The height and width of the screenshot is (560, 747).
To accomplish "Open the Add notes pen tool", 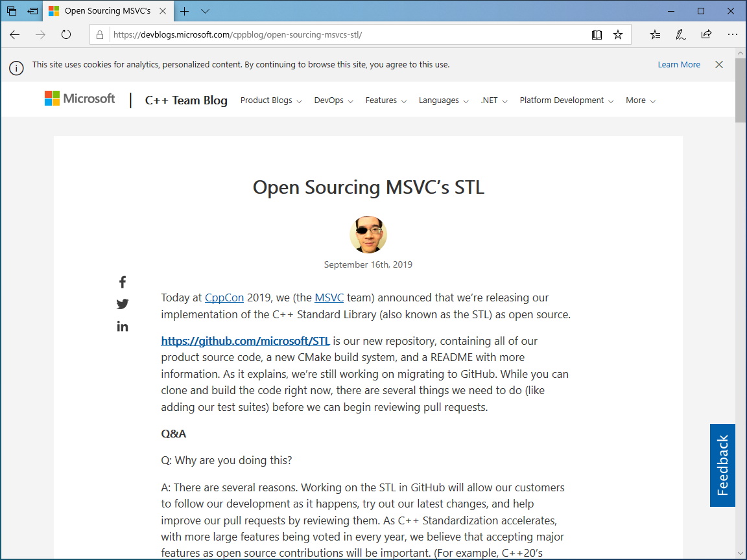I will tap(680, 34).
